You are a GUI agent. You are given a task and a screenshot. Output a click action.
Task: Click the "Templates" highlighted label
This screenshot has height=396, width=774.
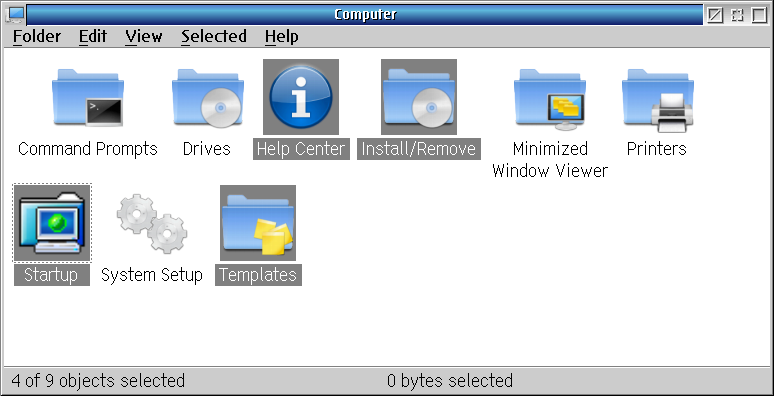pos(258,275)
